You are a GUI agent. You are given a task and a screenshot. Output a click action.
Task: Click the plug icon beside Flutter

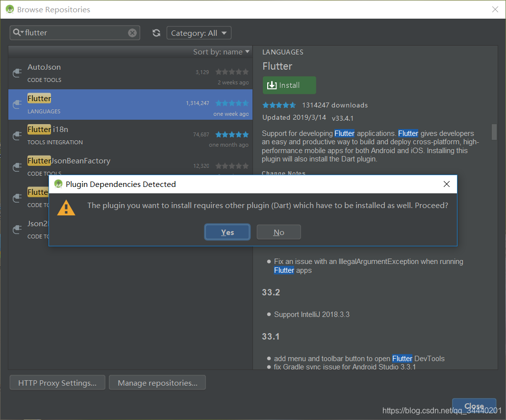17,105
